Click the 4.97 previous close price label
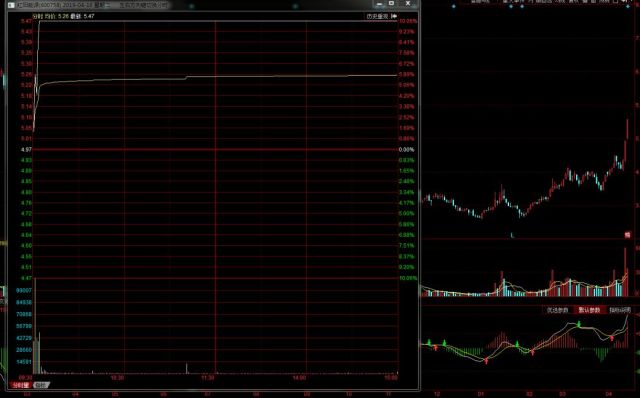Image resolution: width=640 pixels, height=398 pixels. pyautogui.click(x=27, y=150)
